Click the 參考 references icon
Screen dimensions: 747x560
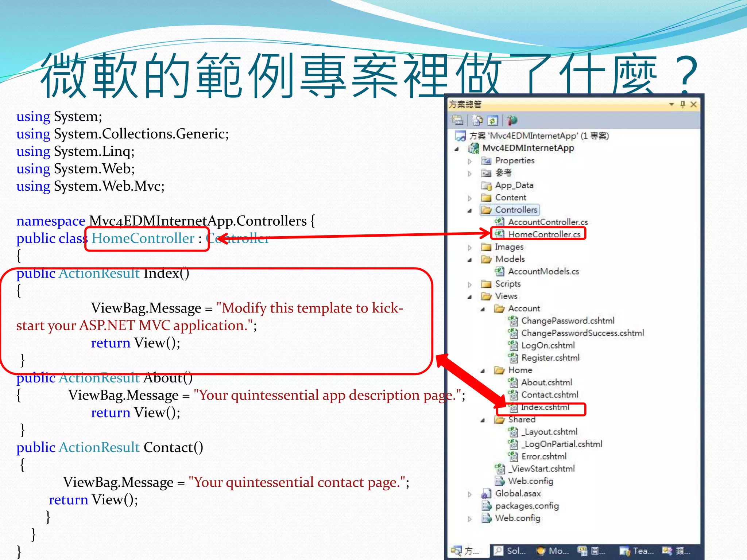(486, 173)
